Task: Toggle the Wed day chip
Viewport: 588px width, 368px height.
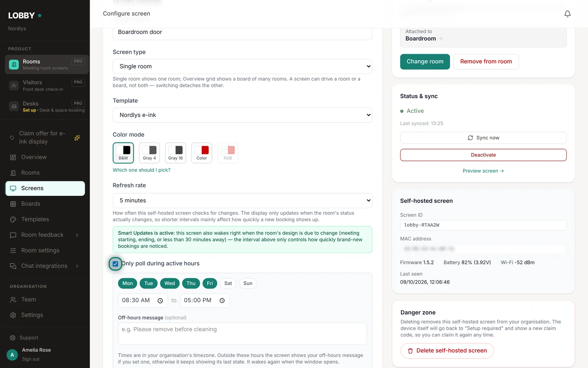Action: (x=169, y=283)
